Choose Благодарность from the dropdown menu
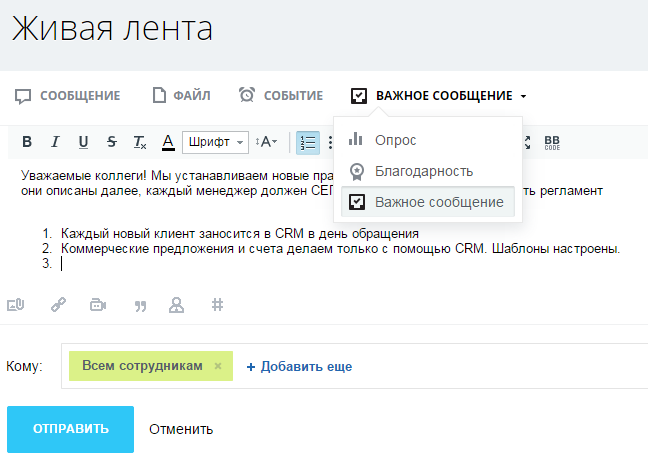 pos(428,171)
